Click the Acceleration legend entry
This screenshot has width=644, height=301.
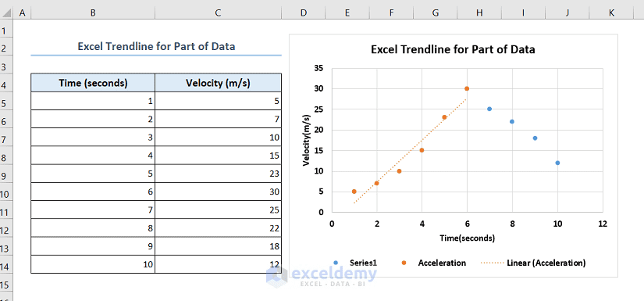click(x=433, y=263)
